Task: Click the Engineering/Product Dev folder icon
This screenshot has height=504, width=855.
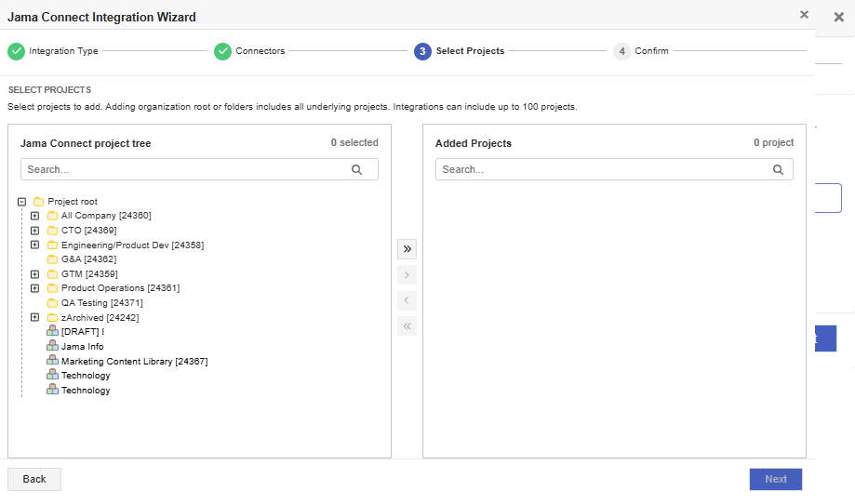Action: pos(52,245)
